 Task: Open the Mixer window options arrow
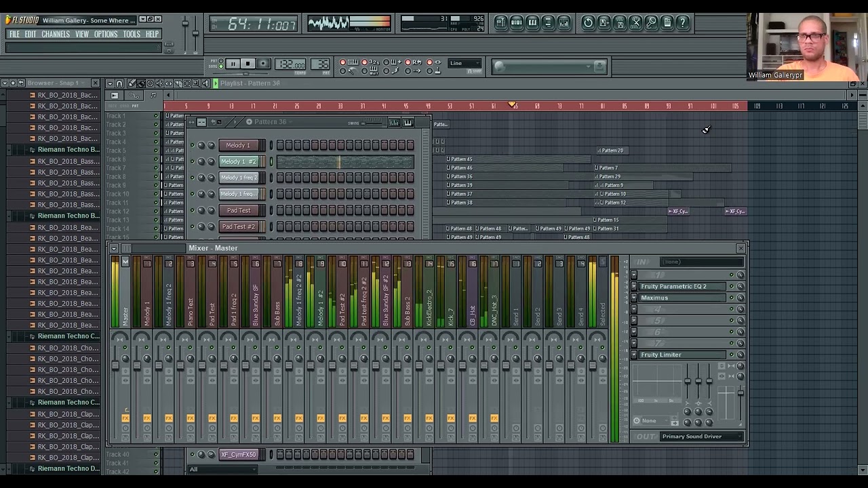113,248
